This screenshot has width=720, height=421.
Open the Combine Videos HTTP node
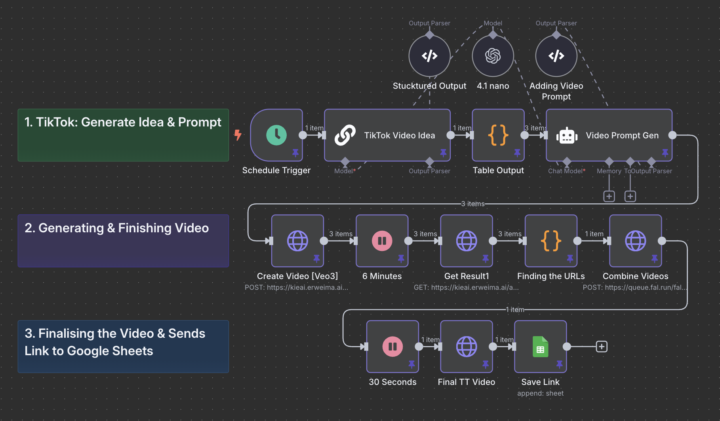pyautogui.click(x=636, y=241)
